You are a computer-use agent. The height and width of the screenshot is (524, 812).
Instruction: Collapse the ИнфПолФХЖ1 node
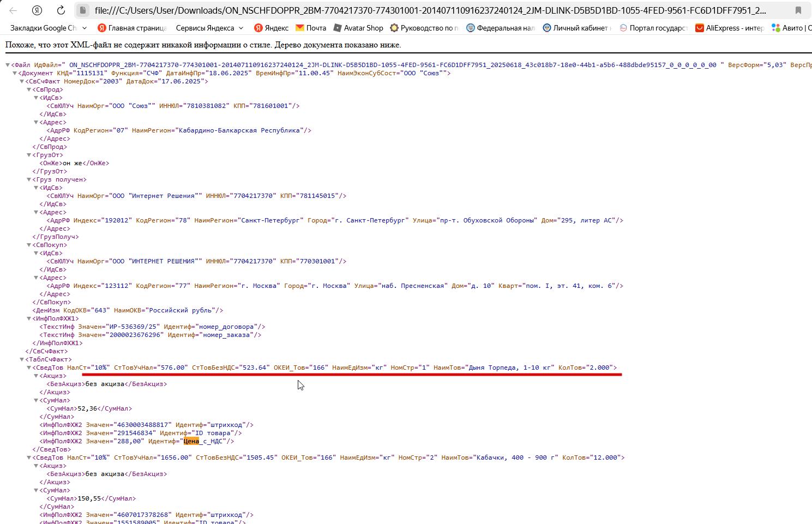[x=29, y=318]
